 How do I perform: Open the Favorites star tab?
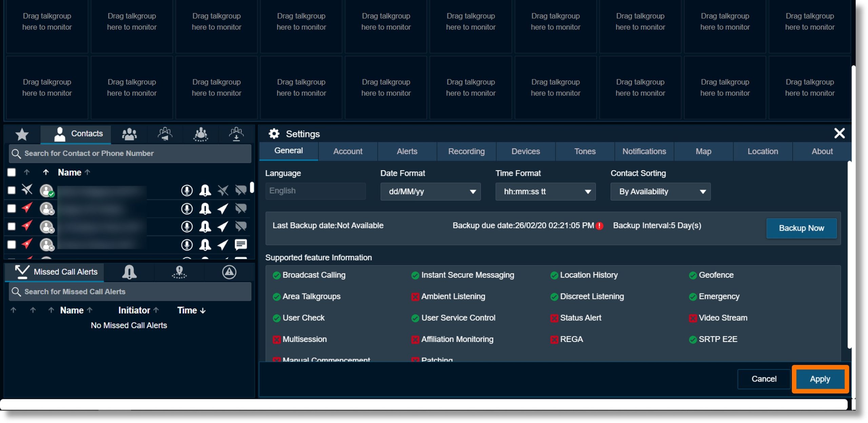click(22, 134)
